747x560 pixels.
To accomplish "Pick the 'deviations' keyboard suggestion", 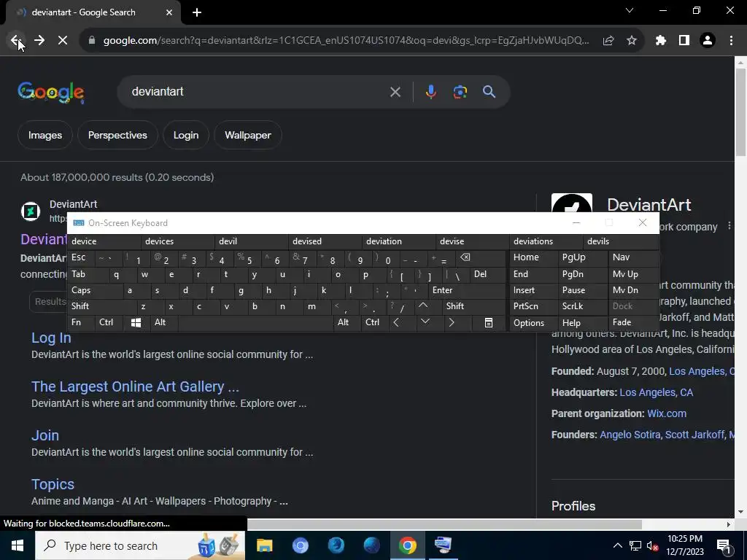I will click(x=546, y=241).
